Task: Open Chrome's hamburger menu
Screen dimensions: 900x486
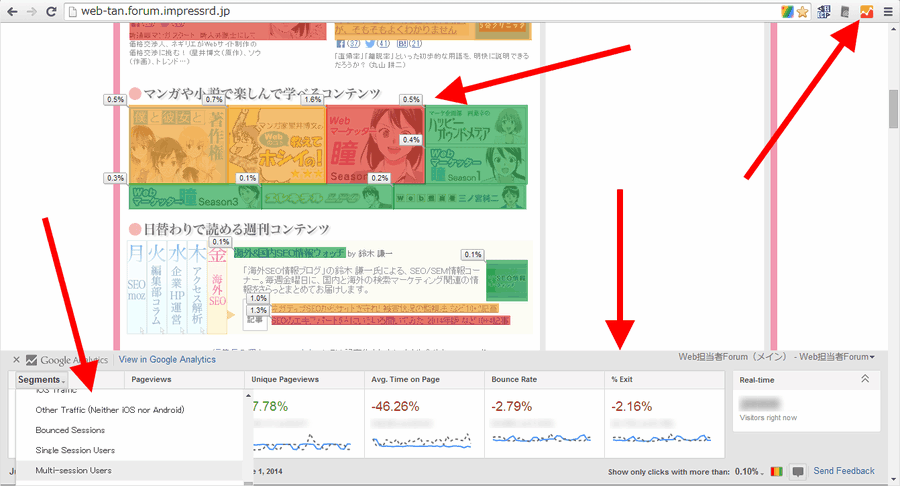Action: (x=887, y=11)
